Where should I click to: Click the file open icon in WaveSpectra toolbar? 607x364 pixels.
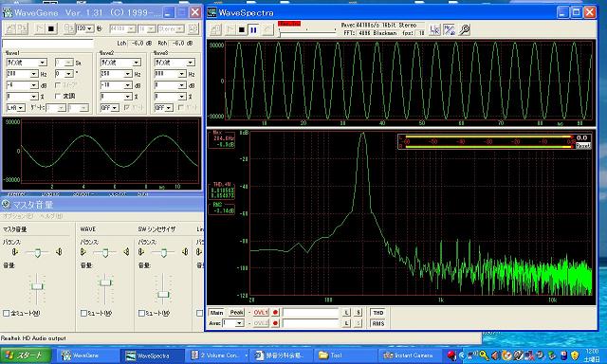pos(215,29)
